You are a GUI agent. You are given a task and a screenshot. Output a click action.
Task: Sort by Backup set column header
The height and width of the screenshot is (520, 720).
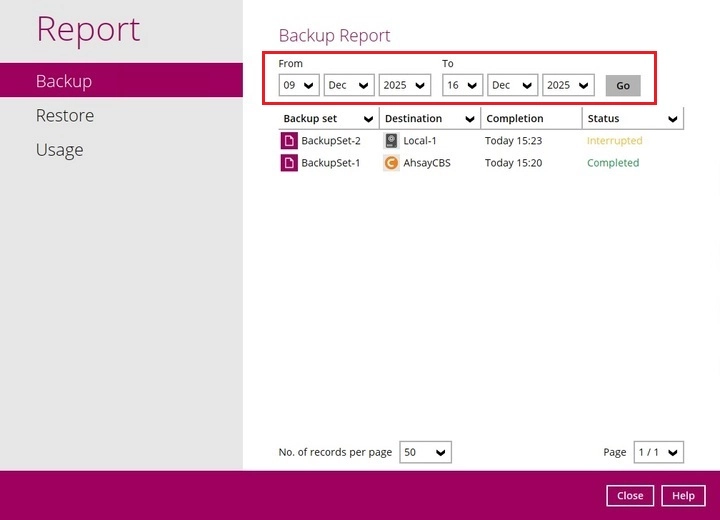click(x=310, y=119)
